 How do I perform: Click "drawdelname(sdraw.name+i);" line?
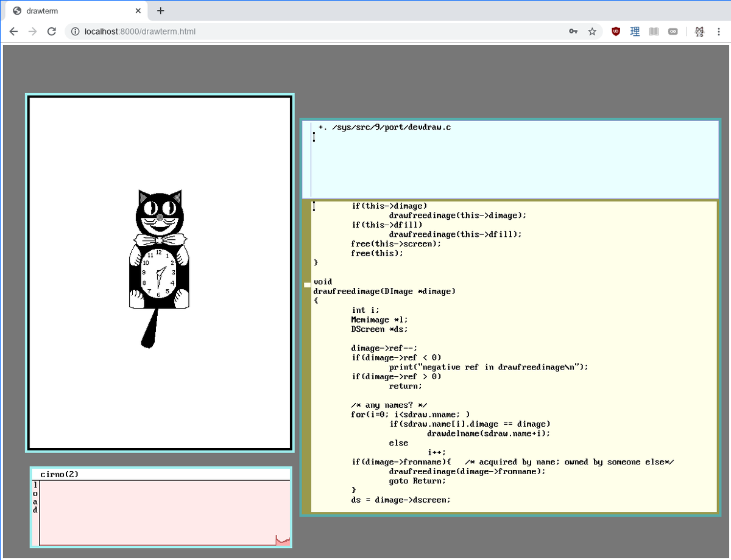click(489, 433)
